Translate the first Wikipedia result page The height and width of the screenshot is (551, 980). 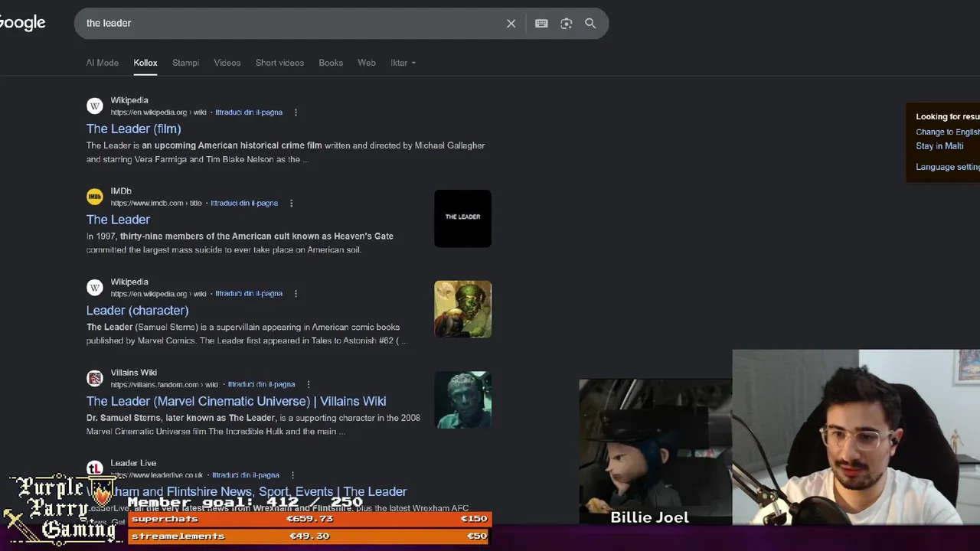pyautogui.click(x=249, y=112)
